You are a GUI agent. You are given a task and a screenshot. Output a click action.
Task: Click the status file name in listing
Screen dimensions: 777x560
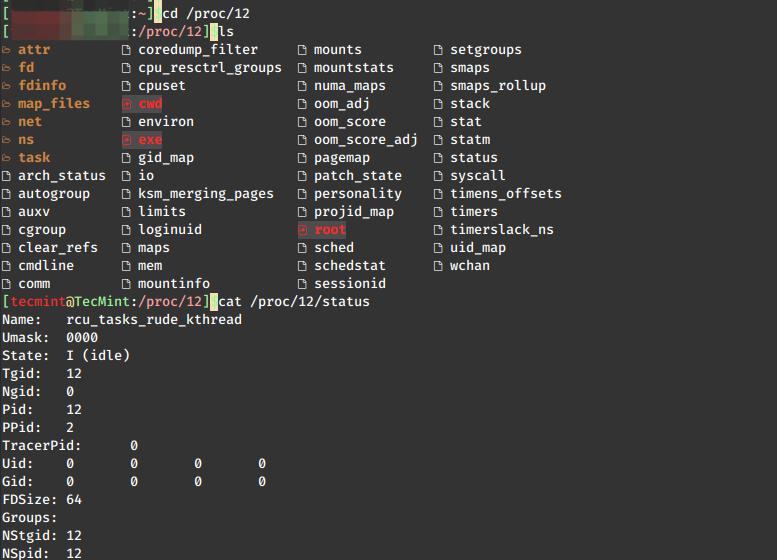coord(474,158)
